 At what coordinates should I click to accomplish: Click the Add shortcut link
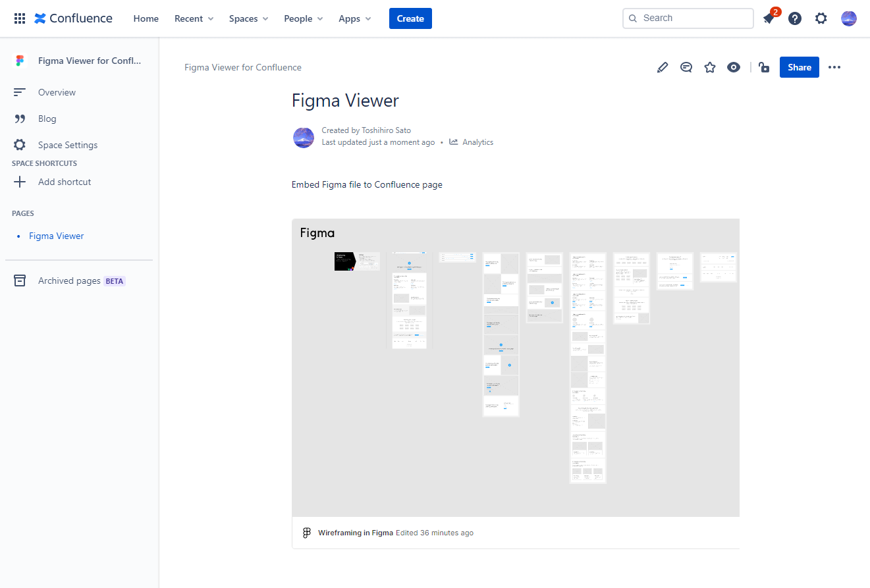(x=65, y=182)
